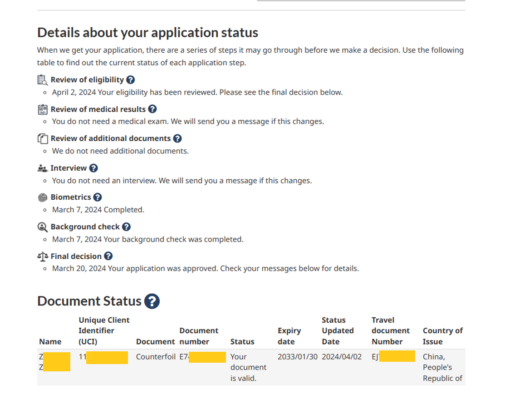Click the Biometrics fingerprint icon
This screenshot has width=510, height=404.
pos(42,197)
